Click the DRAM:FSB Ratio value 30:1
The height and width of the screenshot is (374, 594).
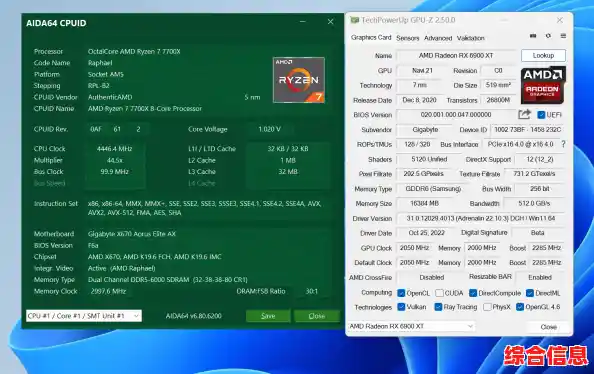click(312, 291)
